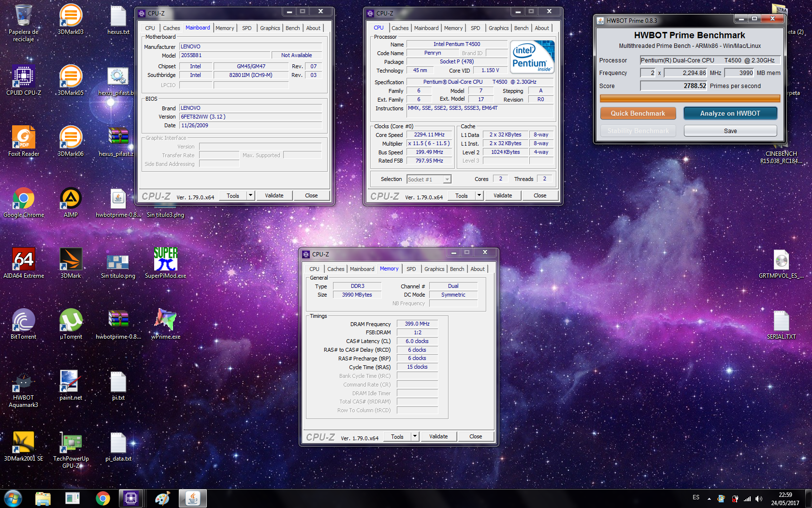Image resolution: width=812 pixels, height=508 pixels.
Task: Click the DRAM Frequency 399.0 MHz value
Action: pos(417,324)
